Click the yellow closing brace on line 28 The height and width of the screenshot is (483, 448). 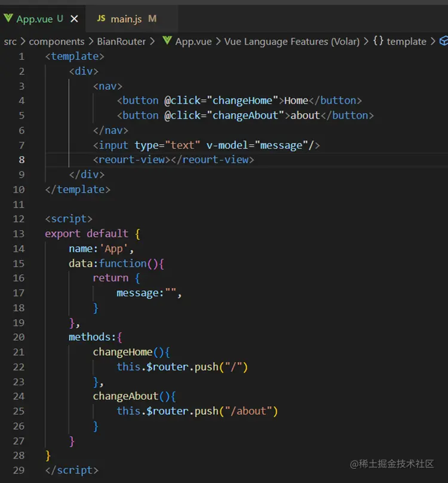(48, 456)
